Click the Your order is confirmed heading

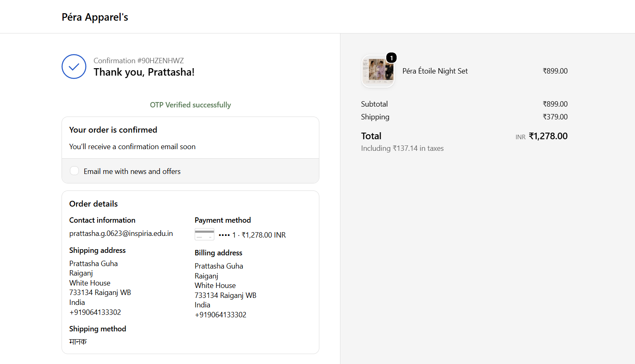[113, 130]
